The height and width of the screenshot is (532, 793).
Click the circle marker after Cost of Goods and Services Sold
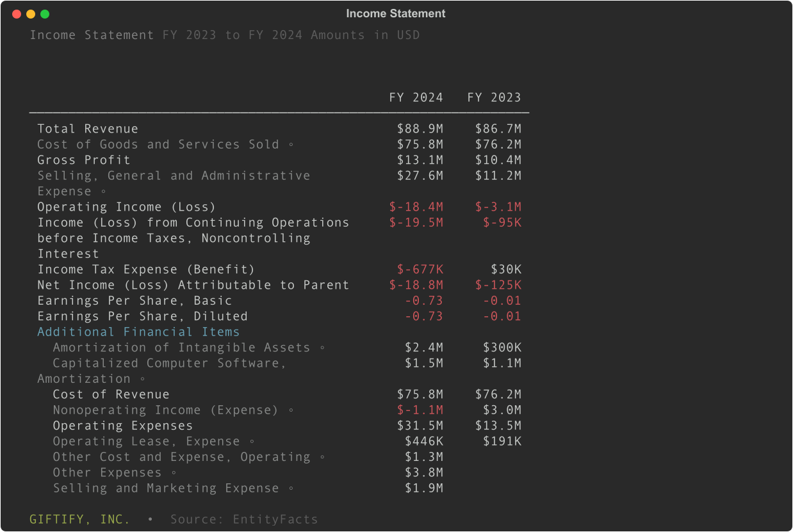(x=291, y=145)
